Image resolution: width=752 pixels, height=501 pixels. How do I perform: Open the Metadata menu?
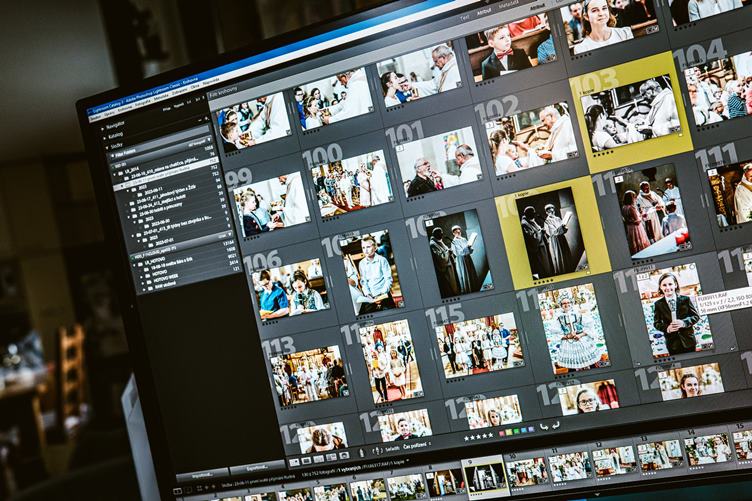[x=161, y=97]
